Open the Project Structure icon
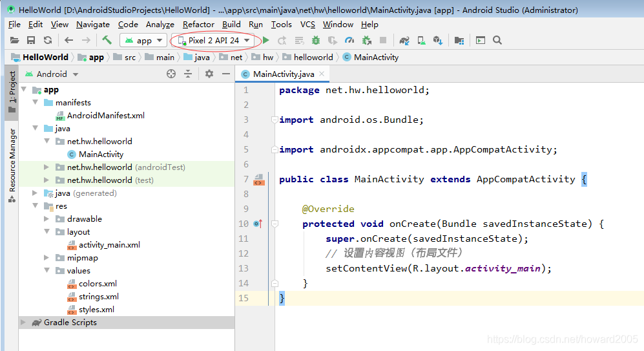The height and width of the screenshot is (351, 644). (x=459, y=40)
